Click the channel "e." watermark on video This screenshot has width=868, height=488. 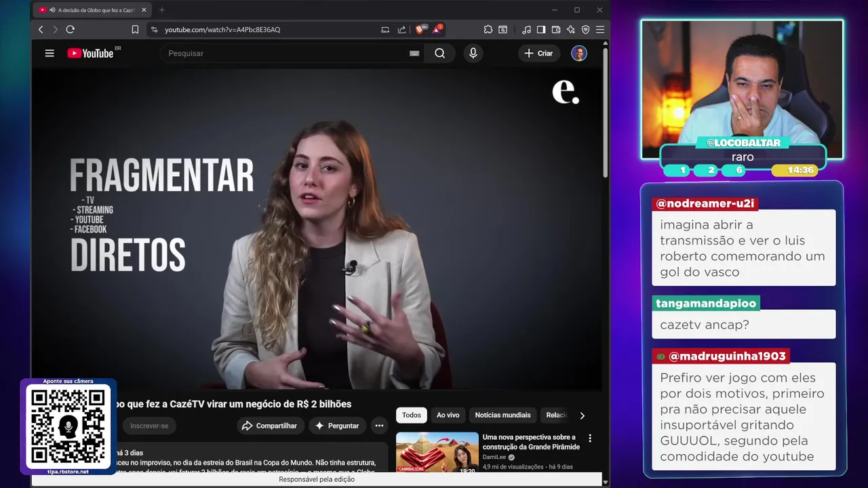pyautogui.click(x=566, y=92)
